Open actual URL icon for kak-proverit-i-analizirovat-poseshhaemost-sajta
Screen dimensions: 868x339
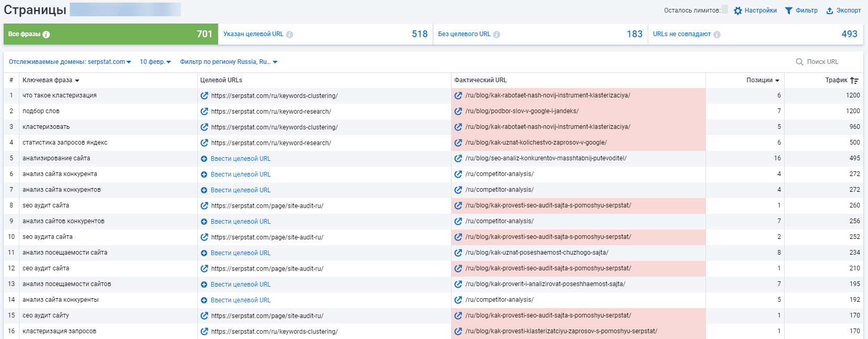[x=458, y=284]
